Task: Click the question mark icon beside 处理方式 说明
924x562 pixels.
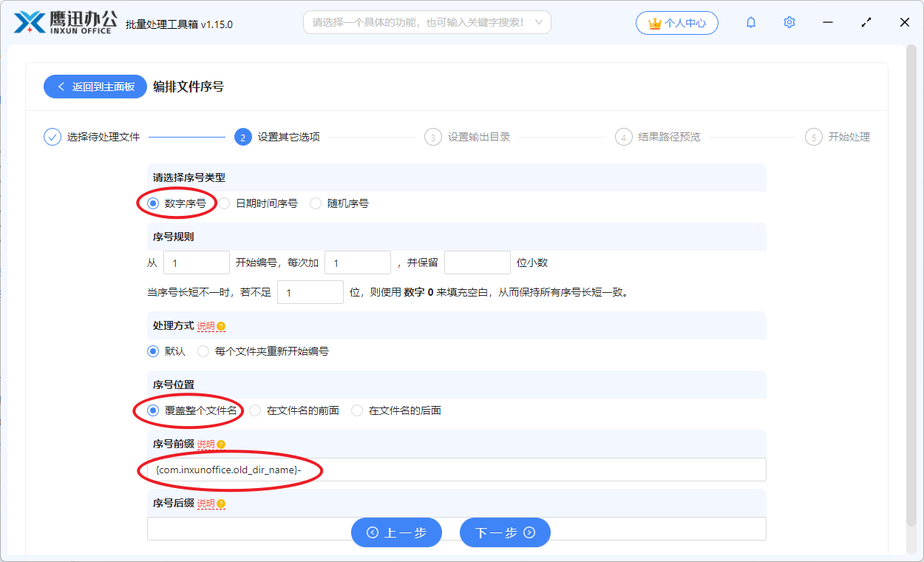Action: (x=220, y=325)
